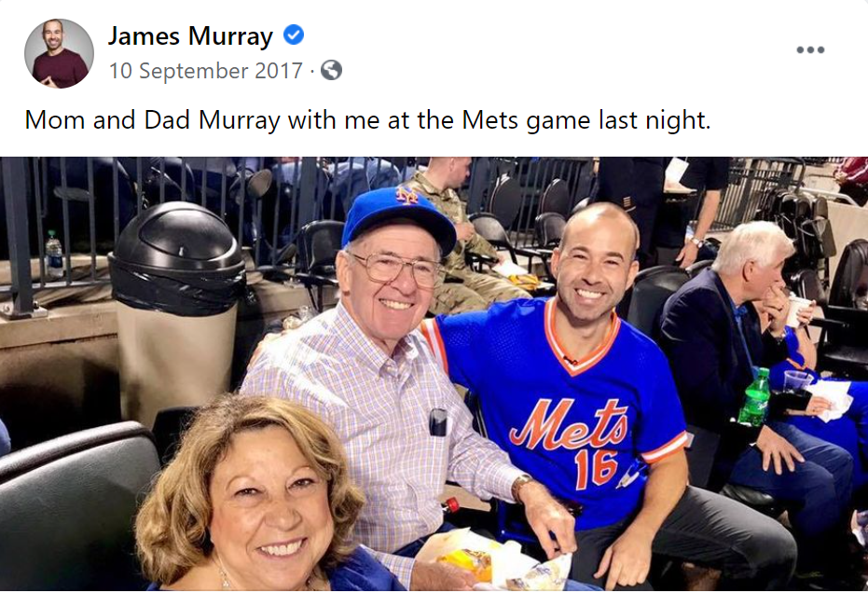The width and height of the screenshot is (868, 593).
Task: Click the white post header area menu control
Action: [x=812, y=50]
